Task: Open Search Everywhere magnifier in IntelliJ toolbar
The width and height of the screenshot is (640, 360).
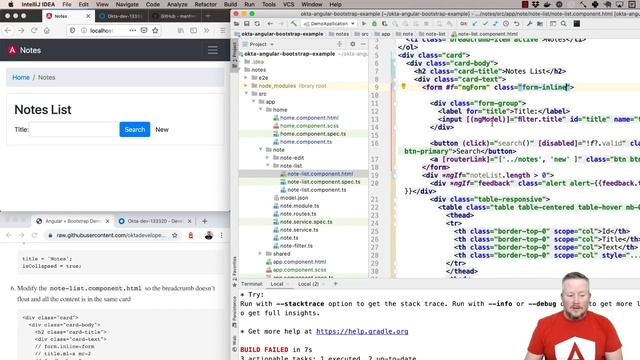Action: (563, 24)
